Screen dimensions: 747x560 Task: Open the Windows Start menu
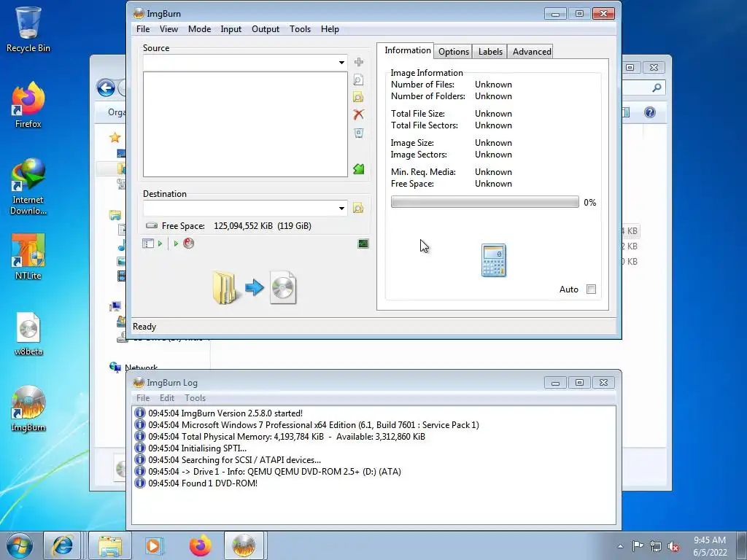tap(20, 545)
